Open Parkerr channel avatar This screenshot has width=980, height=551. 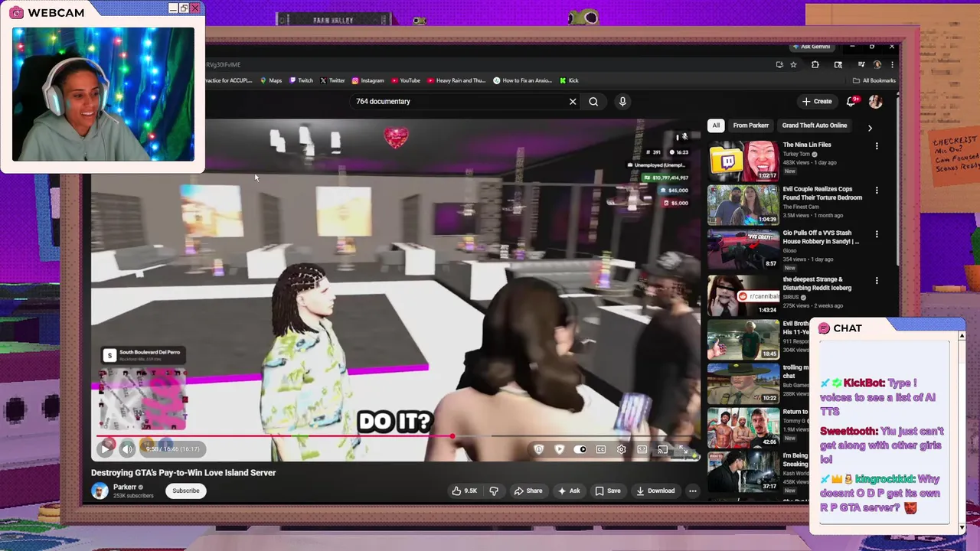click(100, 491)
